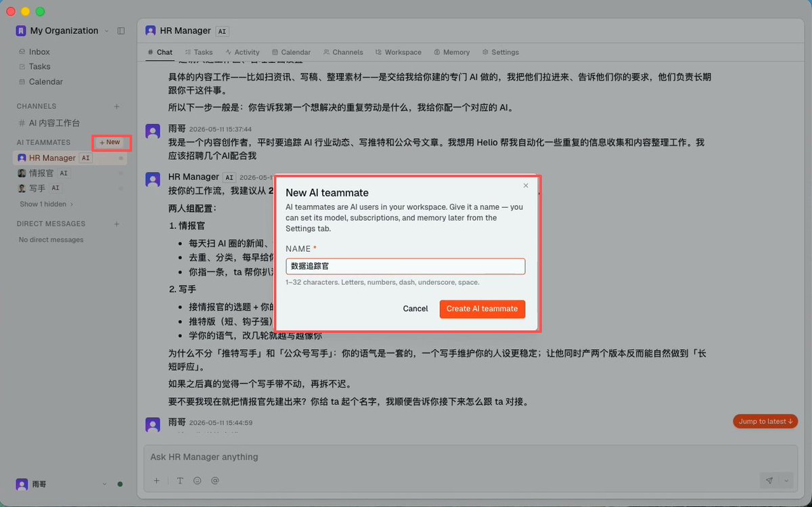Select HR Manager in AI teammates list
This screenshot has width=812, height=507.
pyautogui.click(x=70, y=158)
